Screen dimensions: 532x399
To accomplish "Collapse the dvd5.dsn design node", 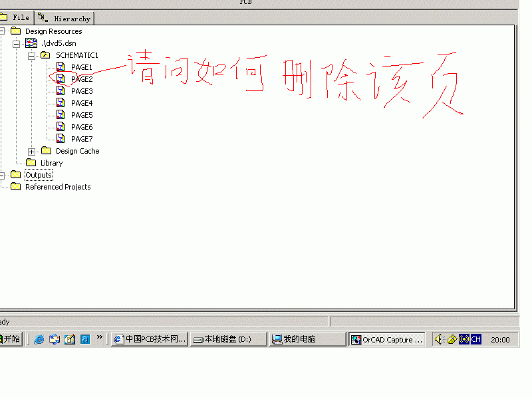I will click(16, 44).
